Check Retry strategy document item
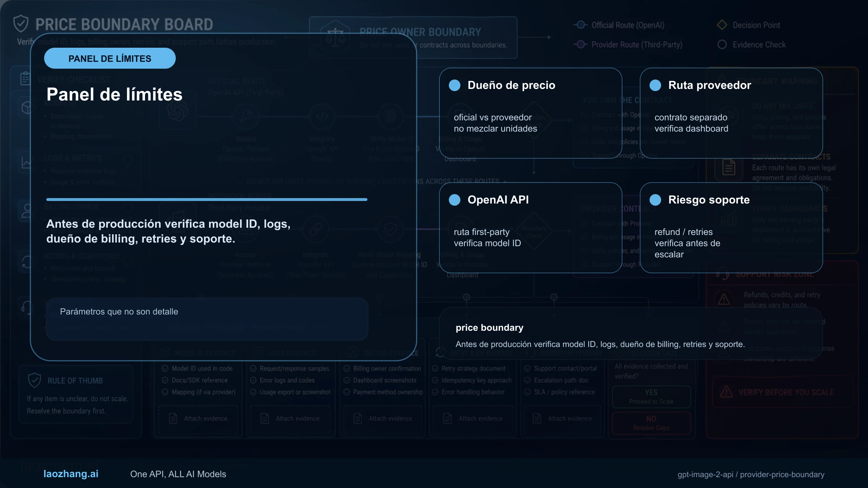Viewport: 868px width, 488px height. coord(435,368)
